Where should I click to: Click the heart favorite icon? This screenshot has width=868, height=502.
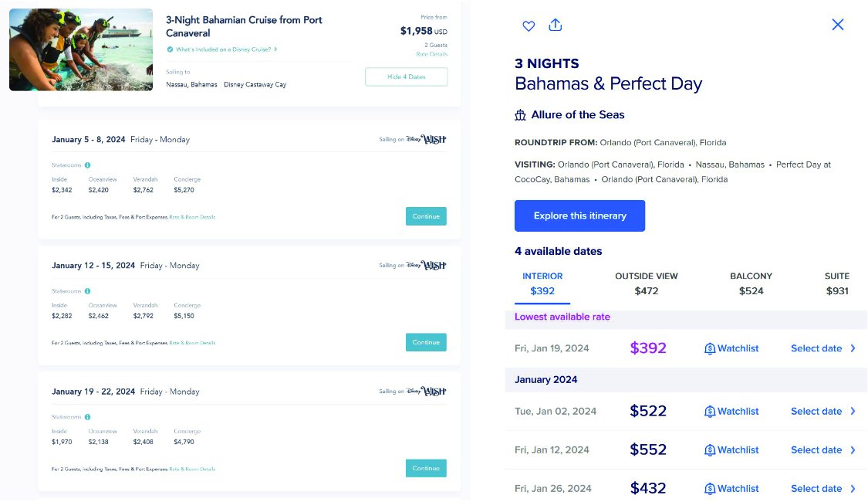[529, 25]
